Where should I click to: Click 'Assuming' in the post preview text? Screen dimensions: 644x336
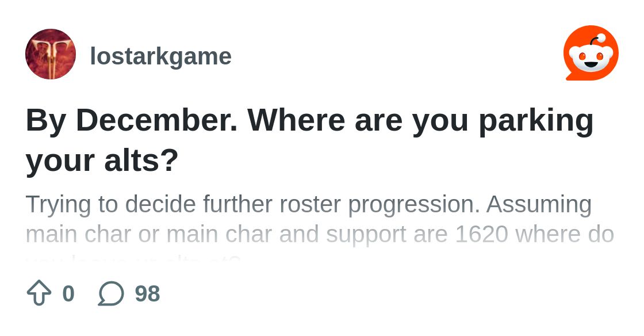point(539,205)
